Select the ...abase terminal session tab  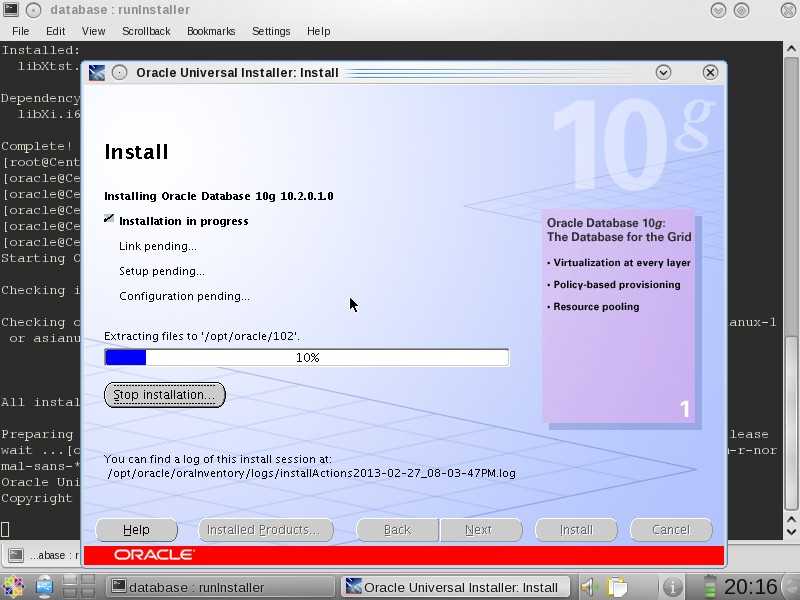tap(43, 555)
